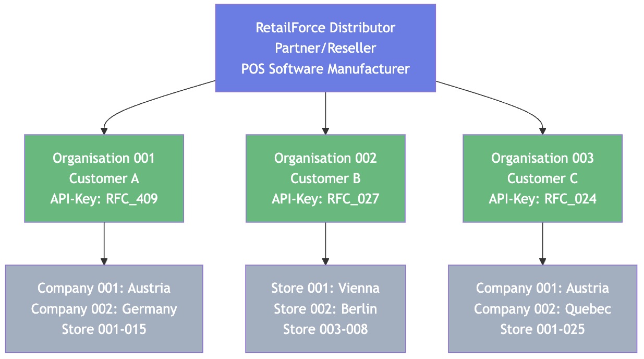Click the Company 002 Germany entry
The width and height of the screenshot is (644, 359).
point(103,309)
